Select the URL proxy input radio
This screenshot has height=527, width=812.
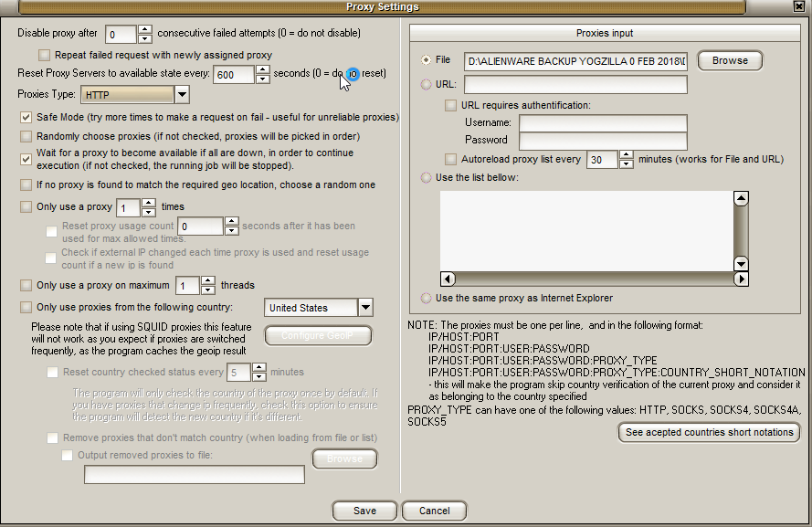point(427,84)
